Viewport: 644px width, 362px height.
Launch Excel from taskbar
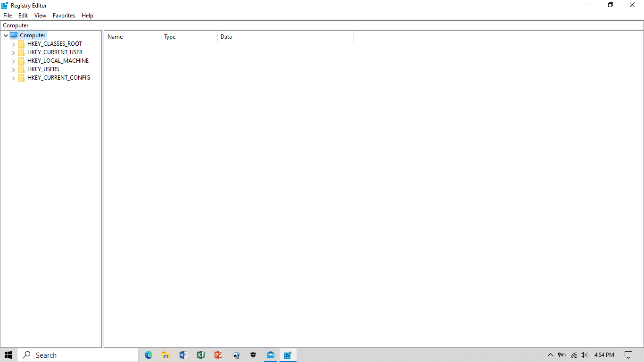coord(201,355)
